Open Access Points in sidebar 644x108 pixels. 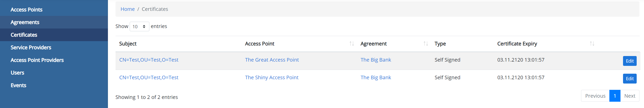click(x=27, y=10)
